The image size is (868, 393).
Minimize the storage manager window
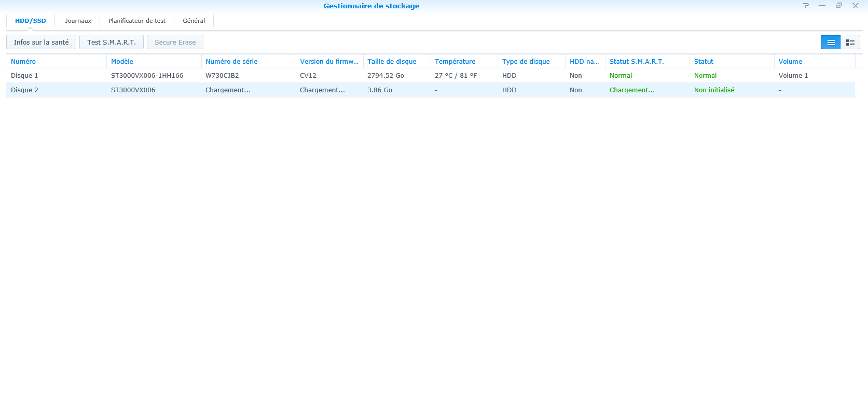point(822,6)
